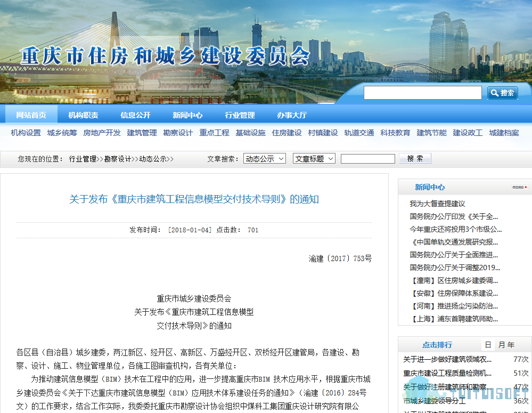Click the 搜 索 article search button
Image resolution: width=532 pixels, height=413 pixels.
tap(415, 159)
